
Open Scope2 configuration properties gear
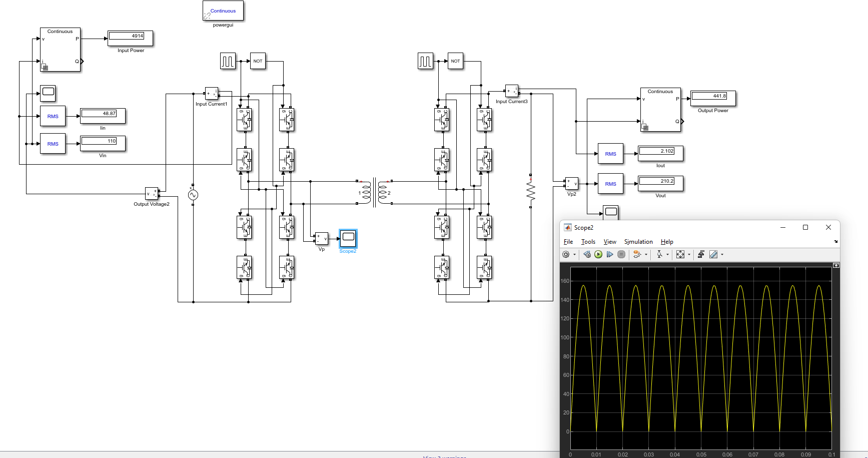coord(566,254)
